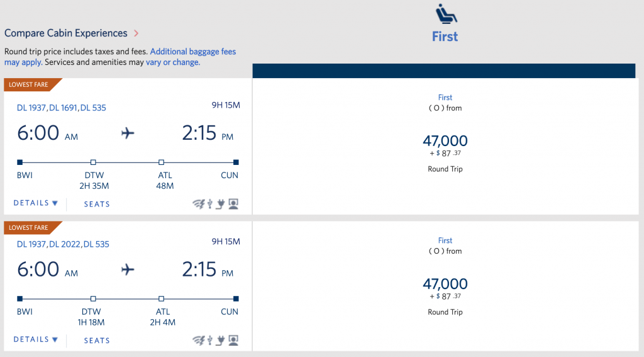This screenshot has height=357, width=644.
Task: Click power outlet icon on second flight
Action: 220,340
